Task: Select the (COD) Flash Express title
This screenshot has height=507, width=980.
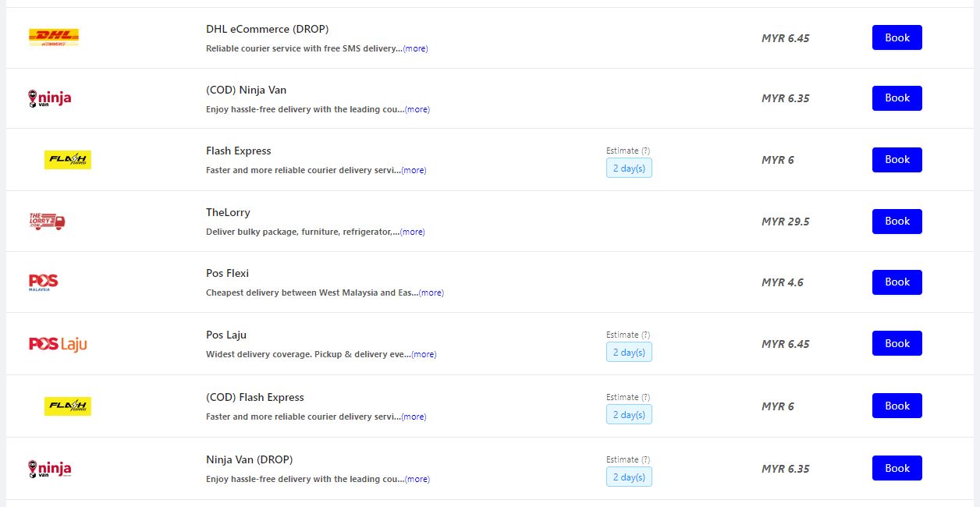Action: point(255,397)
